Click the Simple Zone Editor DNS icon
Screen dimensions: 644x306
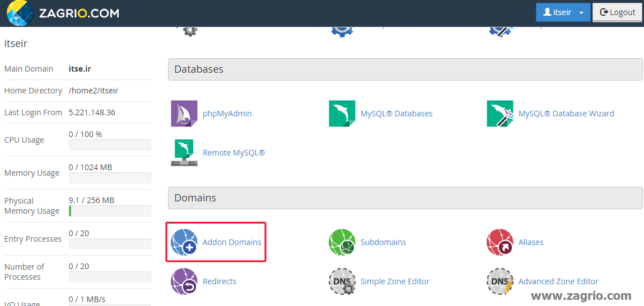pos(342,281)
